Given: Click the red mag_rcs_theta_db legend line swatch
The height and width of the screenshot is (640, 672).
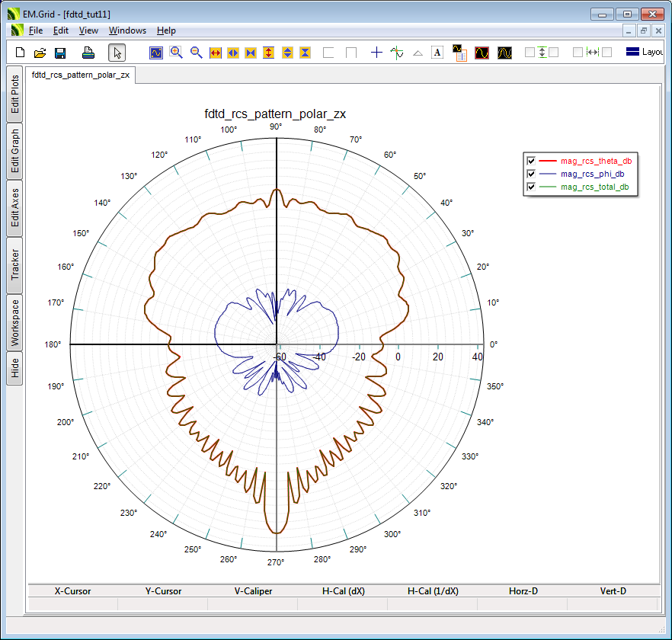Looking at the screenshot, I should (548, 161).
